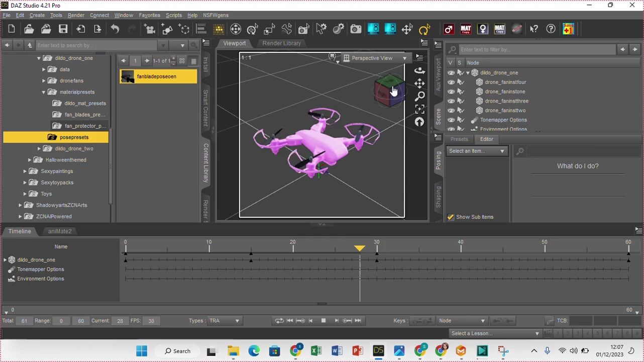Click the viewport zoom magnifier icon
The height and width of the screenshot is (362, 644).
point(419,96)
